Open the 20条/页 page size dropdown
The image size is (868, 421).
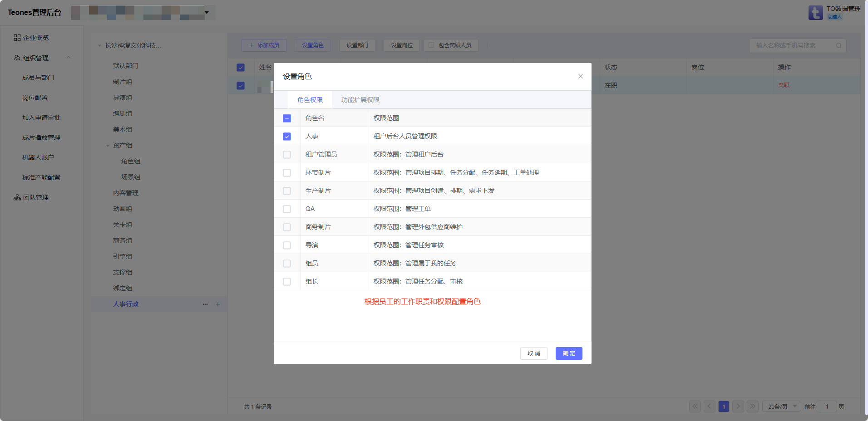[781, 406]
